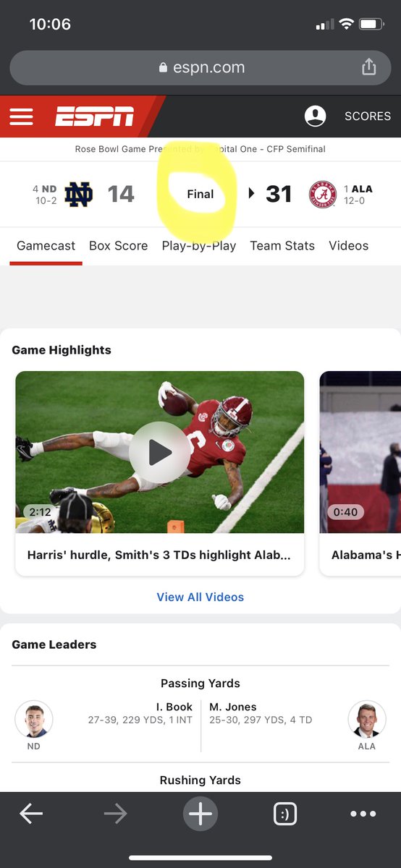Tap the SCORES link in header
The image size is (401, 868).
368,116
